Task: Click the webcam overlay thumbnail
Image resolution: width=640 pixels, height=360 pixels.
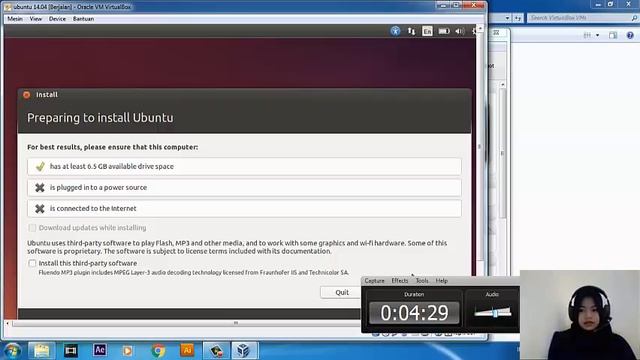Action: [x=580, y=315]
